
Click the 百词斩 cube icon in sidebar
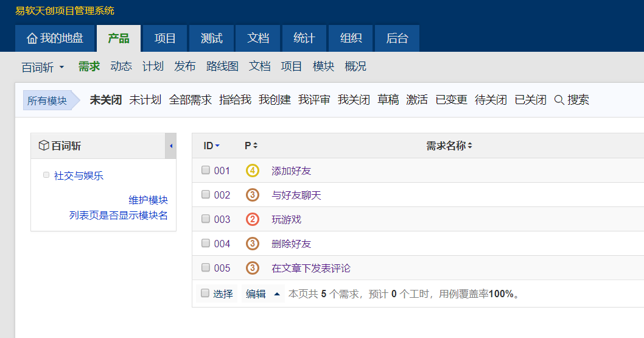click(44, 146)
